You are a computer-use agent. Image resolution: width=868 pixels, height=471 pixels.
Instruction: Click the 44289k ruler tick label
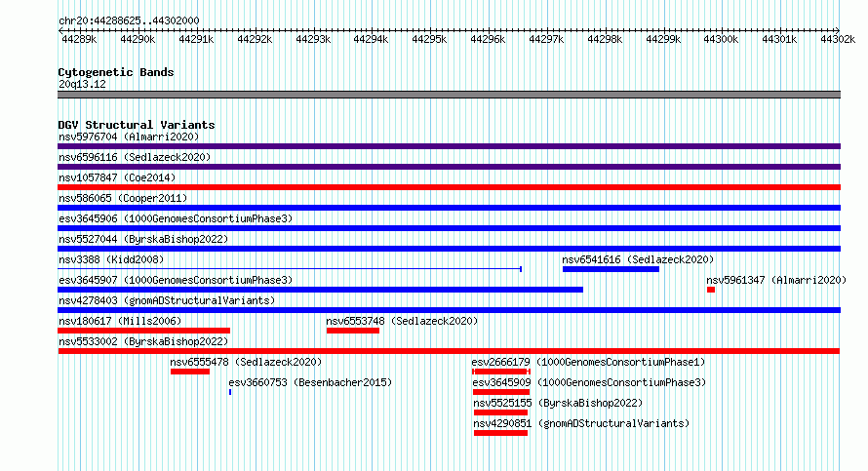[x=79, y=39]
